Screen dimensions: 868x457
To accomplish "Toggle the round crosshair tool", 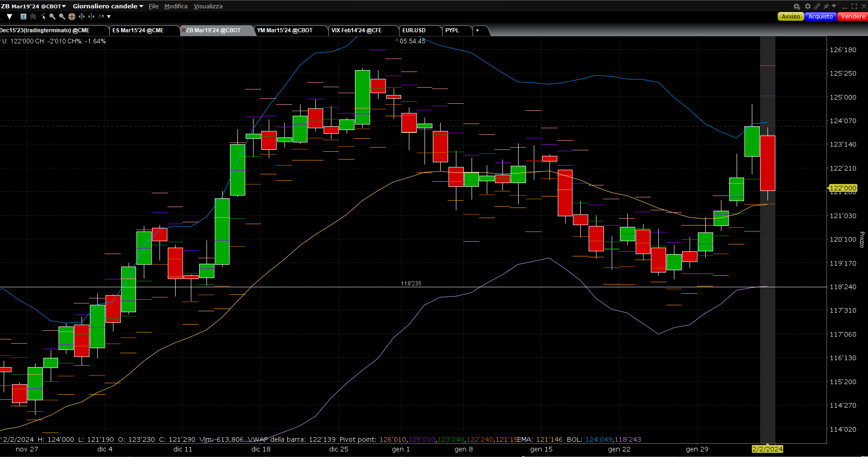I will click(x=72, y=17).
